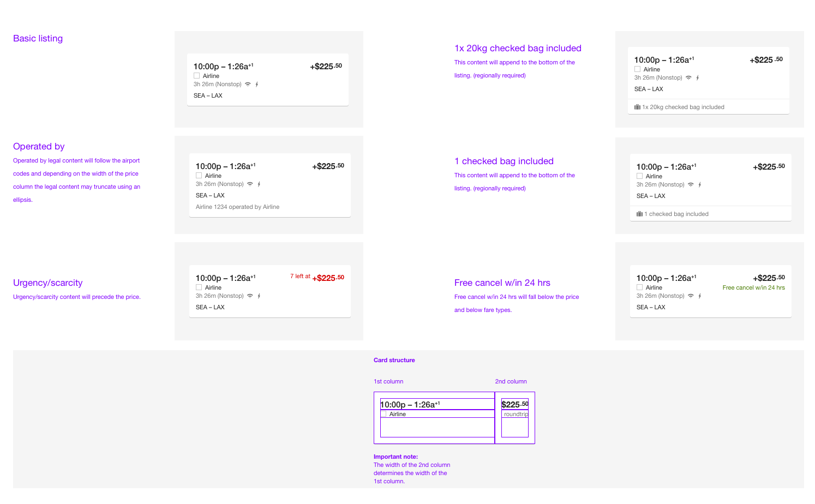Click the power bolt icon in the 1 checked bag included card
The height and width of the screenshot is (504, 815).
699,184
